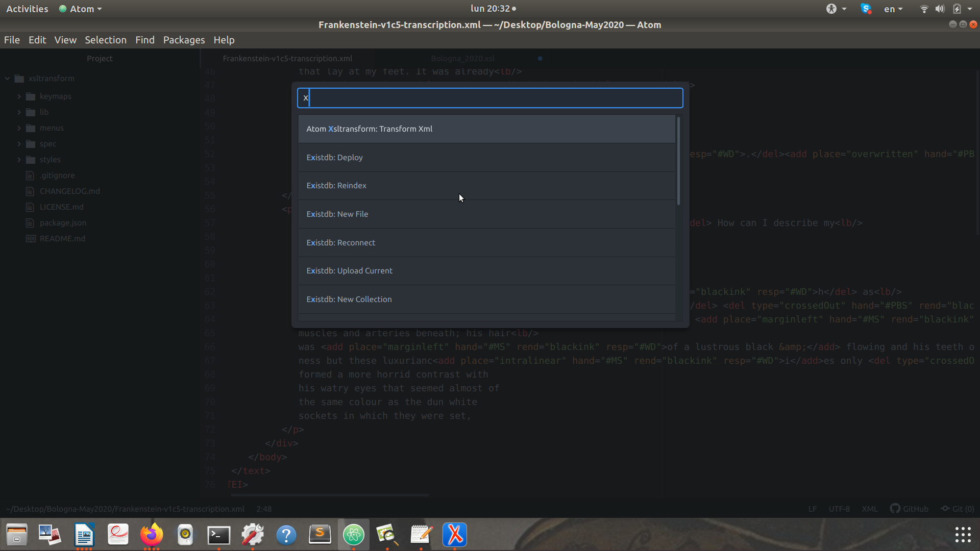Open package.json in the tree view

coord(63,223)
